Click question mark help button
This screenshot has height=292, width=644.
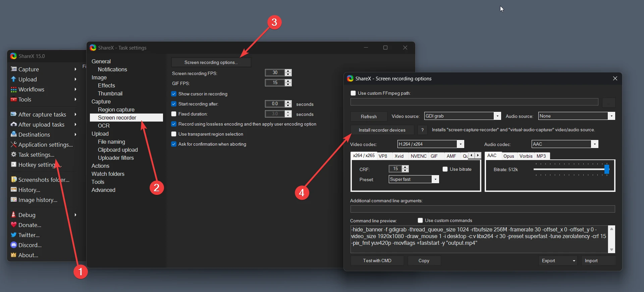(422, 130)
